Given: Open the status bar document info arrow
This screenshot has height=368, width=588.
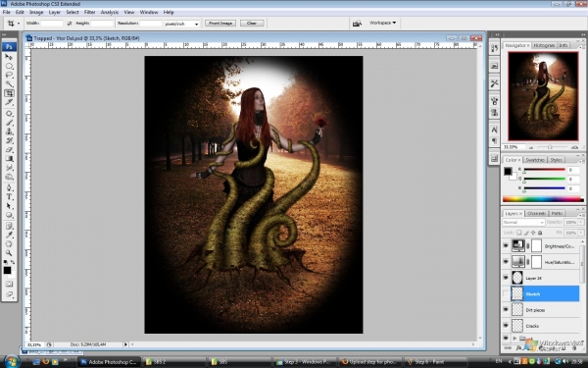Looking at the screenshot, I should point(125,344).
